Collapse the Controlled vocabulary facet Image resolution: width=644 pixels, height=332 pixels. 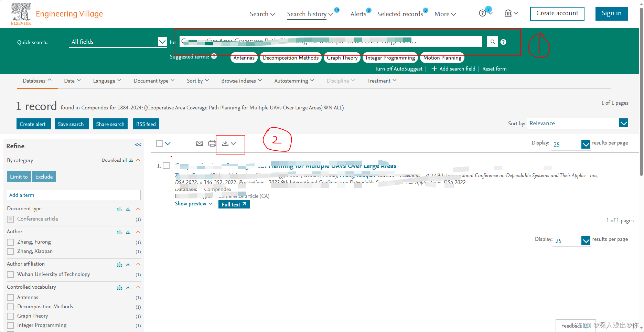(138, 287)
